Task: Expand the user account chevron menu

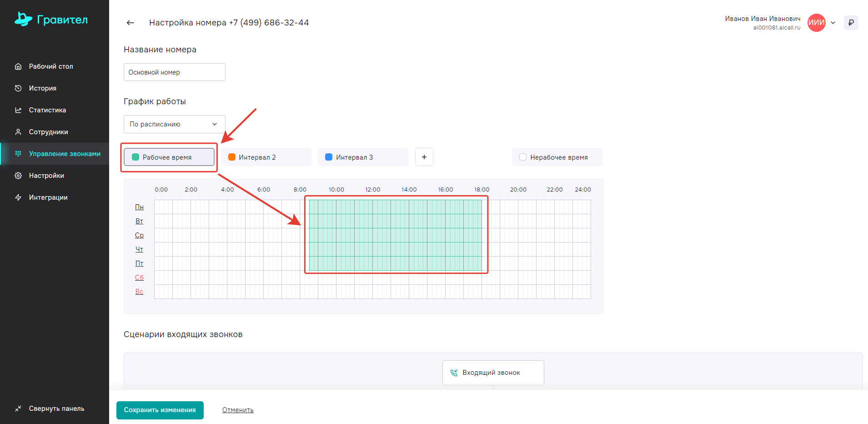Action: pyautogui.click(x=833, y=23)
